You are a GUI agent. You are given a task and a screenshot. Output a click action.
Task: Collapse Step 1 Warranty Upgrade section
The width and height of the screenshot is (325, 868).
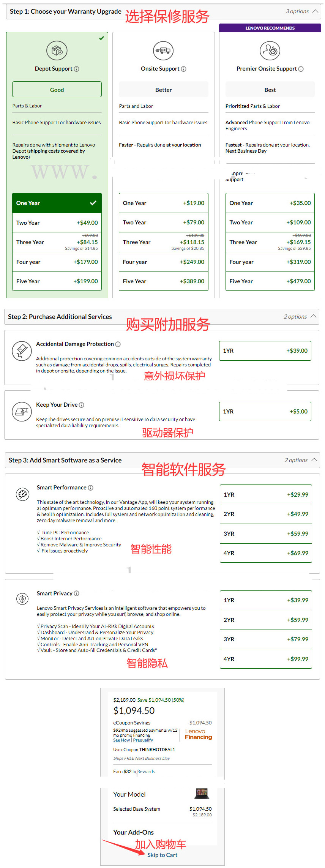pyautogui.click(x=315, y=11)
